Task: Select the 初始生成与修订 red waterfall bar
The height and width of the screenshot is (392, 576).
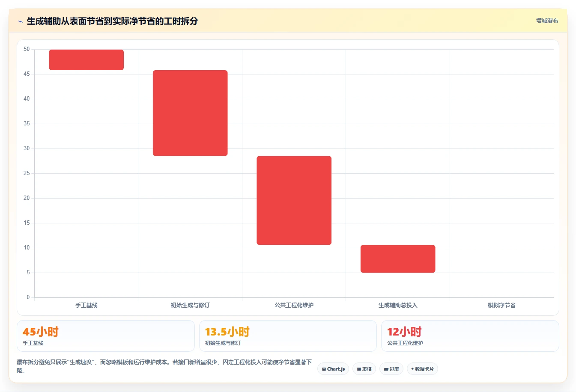Action: tap(190, 113)
